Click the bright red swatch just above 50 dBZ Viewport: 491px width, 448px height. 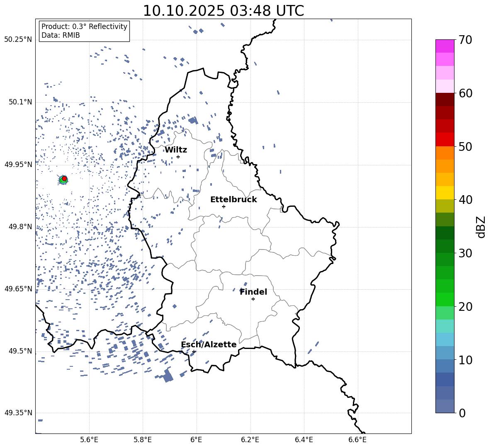pos(445,140)
